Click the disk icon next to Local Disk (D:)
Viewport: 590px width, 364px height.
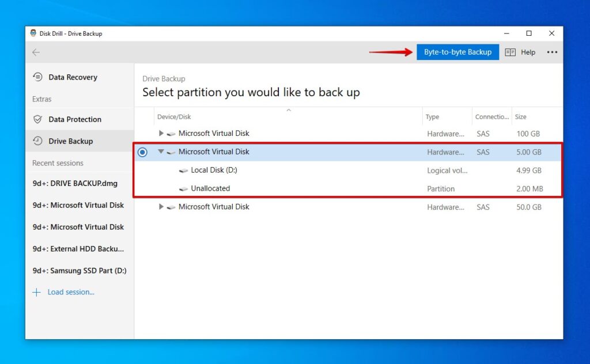pos(184,170)
